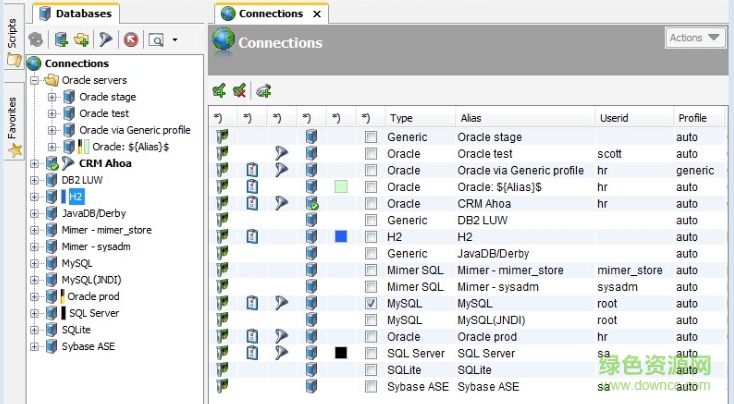Viewport: 734px width, 404px height.
Task: Open the Scripts side tab
Action: 12,33
